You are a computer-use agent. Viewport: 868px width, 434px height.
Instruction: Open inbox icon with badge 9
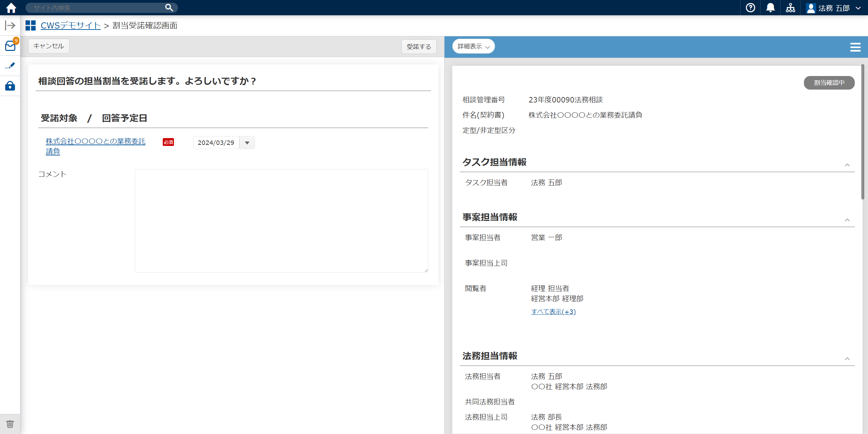tap(10, 46)
